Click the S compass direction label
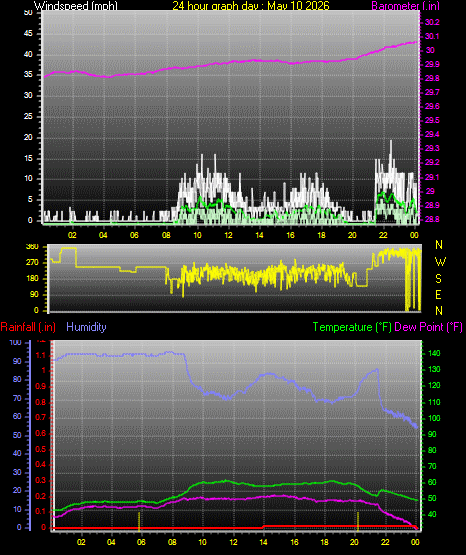This screenshot has width=466, height=555. coord(438,279)
